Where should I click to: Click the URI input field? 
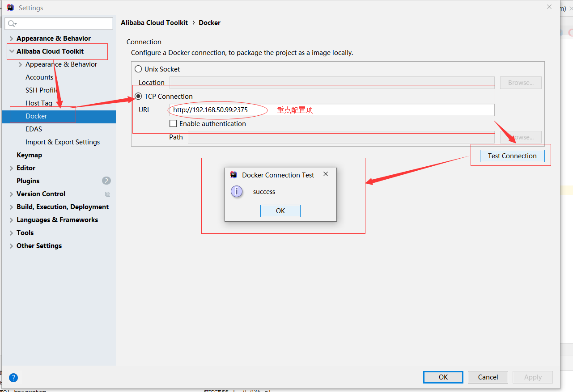pos(331,110)
